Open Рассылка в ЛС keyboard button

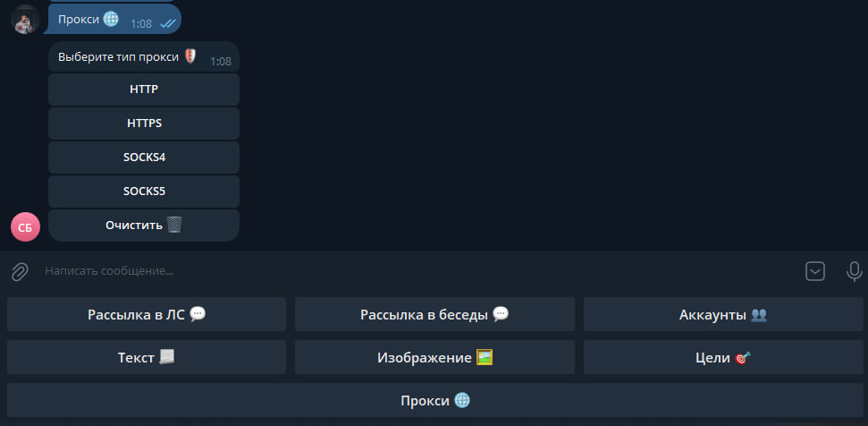(147, 315)
